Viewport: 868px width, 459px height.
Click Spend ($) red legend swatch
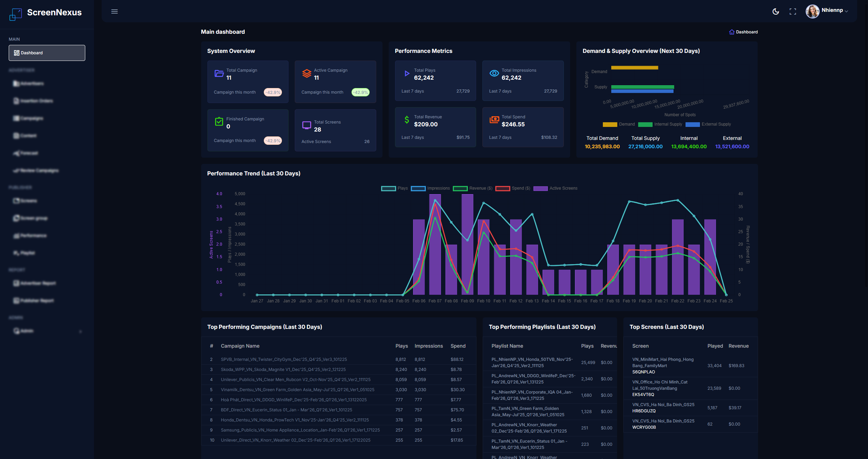pos(503,188)
